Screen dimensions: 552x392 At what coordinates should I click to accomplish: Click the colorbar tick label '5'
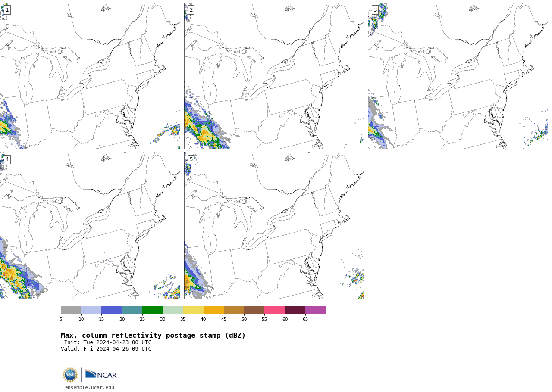click(61, 320)
